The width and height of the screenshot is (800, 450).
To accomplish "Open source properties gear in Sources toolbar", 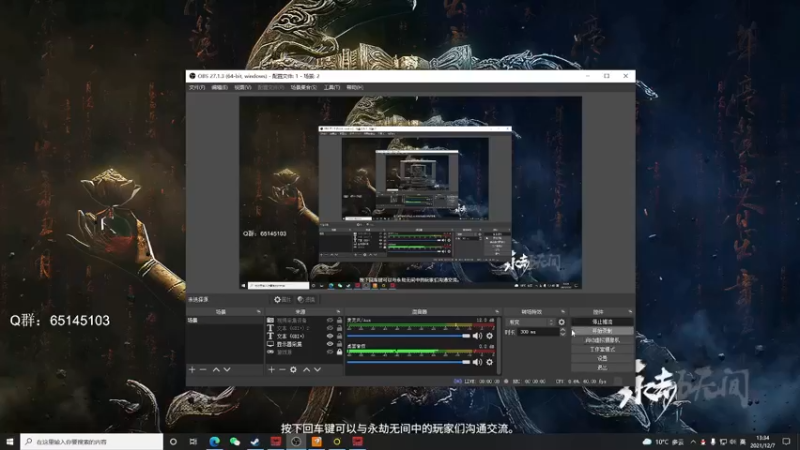I will click(293, 369).
